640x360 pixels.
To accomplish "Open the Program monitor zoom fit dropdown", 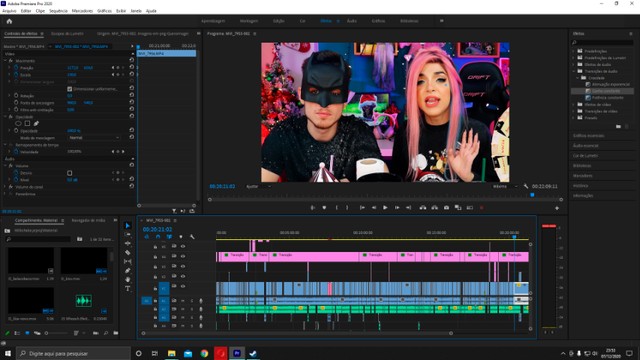I will 258,187.
